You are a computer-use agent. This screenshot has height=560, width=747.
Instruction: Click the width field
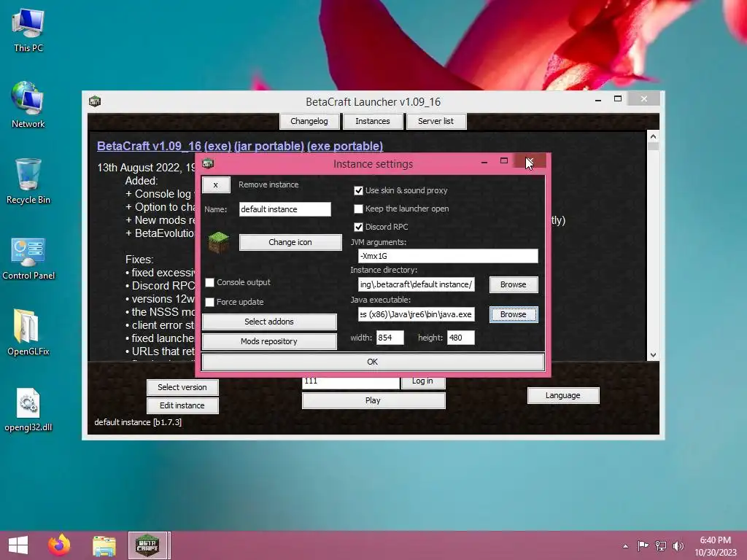tap(390, 338)
